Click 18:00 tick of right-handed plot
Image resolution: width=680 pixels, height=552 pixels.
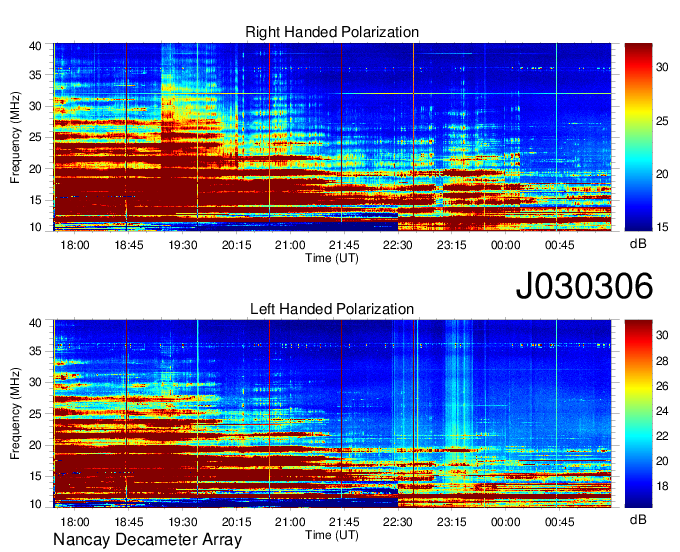pos(75,245)
